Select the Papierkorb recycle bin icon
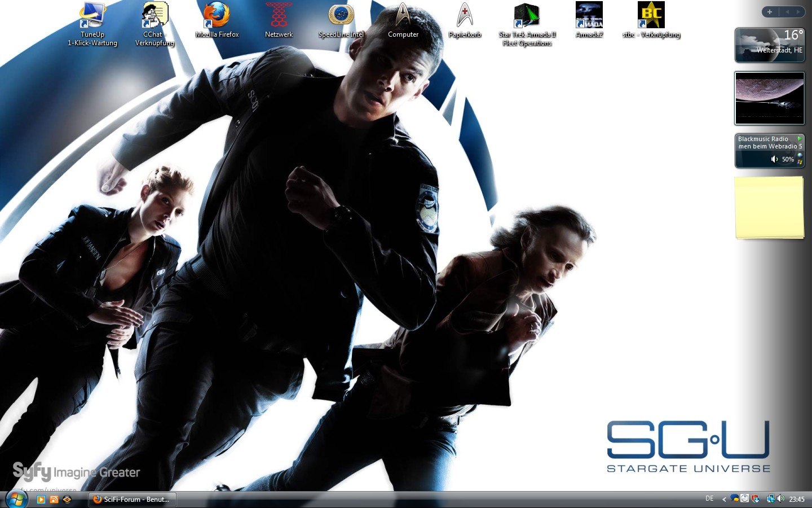 (465, 16)
